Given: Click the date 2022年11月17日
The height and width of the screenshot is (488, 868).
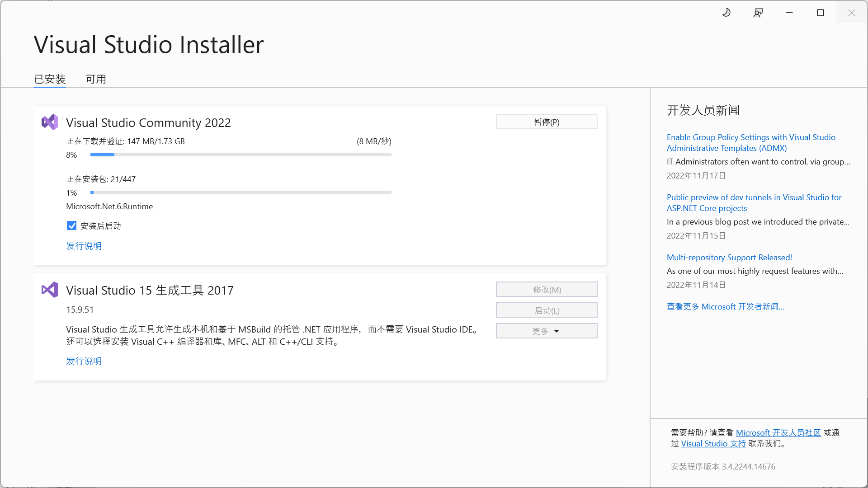Looking at the screenshot, I should 696,175.
